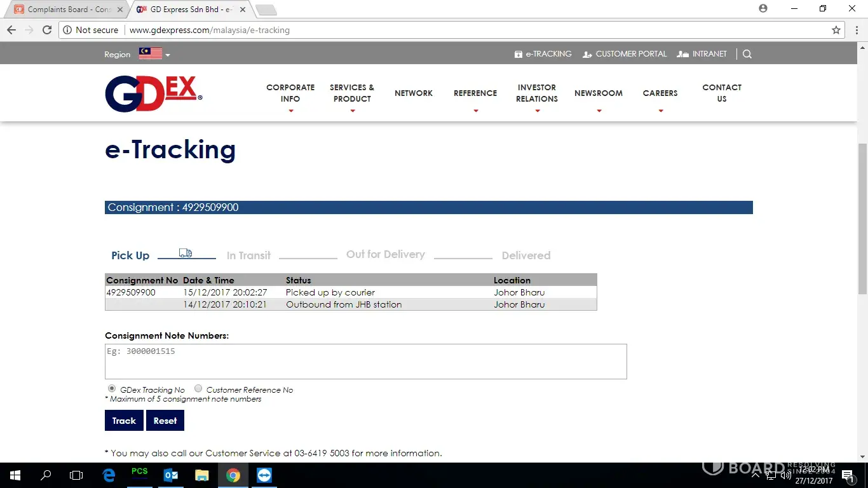This screenshot has height=488, width=868.
Task: Open the Windows notification center icon
Action: 847,475
